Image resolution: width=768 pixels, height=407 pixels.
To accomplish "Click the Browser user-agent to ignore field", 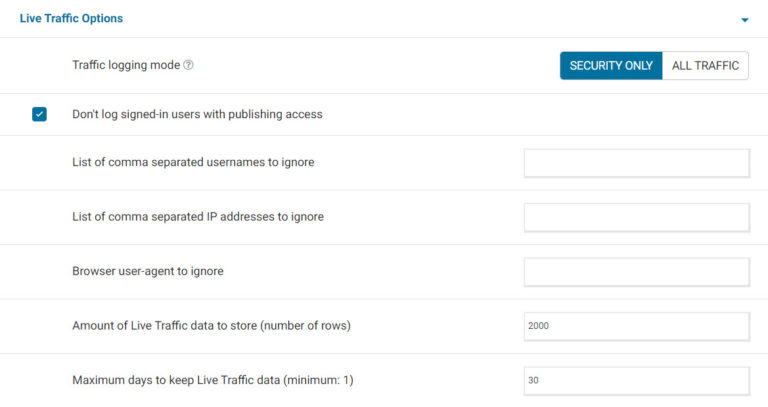I will click(636, 271).
